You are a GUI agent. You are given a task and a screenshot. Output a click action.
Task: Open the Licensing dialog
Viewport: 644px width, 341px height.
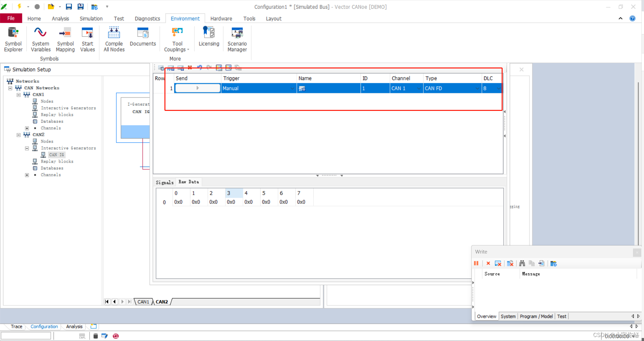pos(209,37)
